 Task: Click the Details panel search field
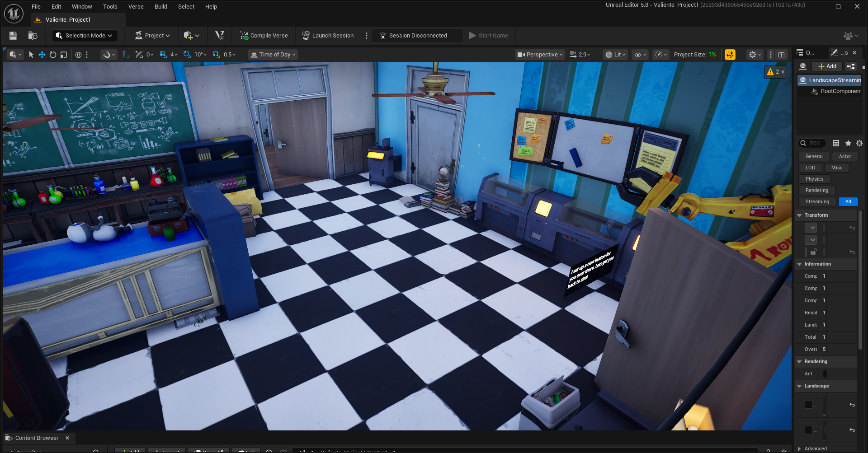point(812,143)
